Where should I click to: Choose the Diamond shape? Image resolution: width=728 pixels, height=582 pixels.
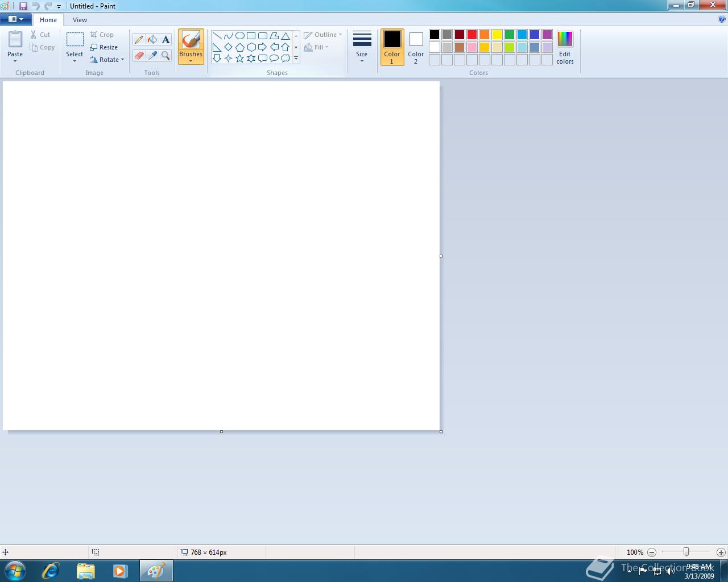tap(228, 47)
